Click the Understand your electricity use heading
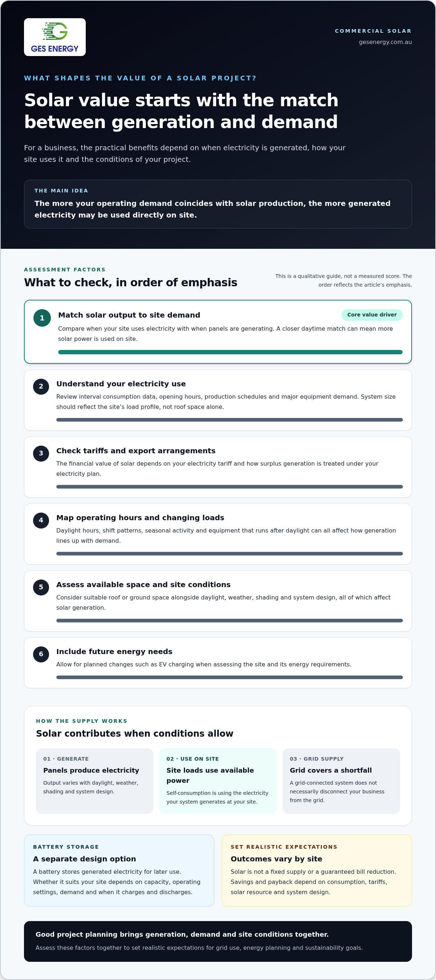Image resolution: width=436 pixels, height=980 pixels. (121, 384)
